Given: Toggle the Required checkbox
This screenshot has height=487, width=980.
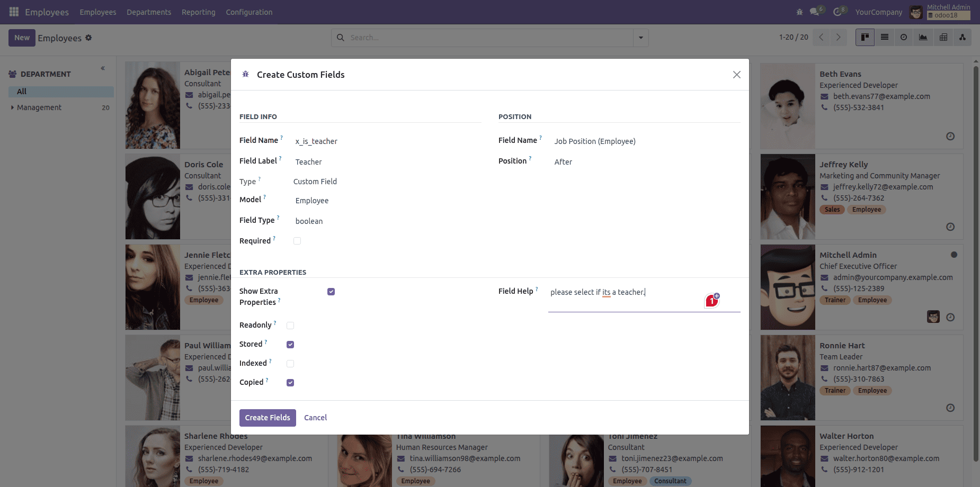Looking at the screenshot, I should click(x=297, y=241).
